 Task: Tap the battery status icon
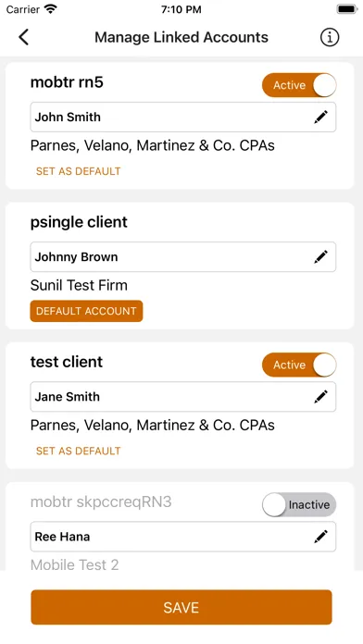pos(347,9)
